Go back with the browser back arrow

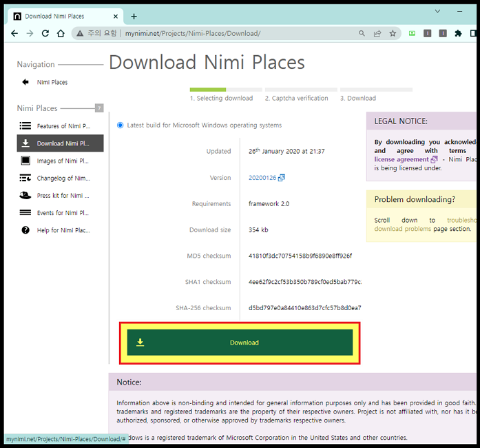click(x=14, y=33)
